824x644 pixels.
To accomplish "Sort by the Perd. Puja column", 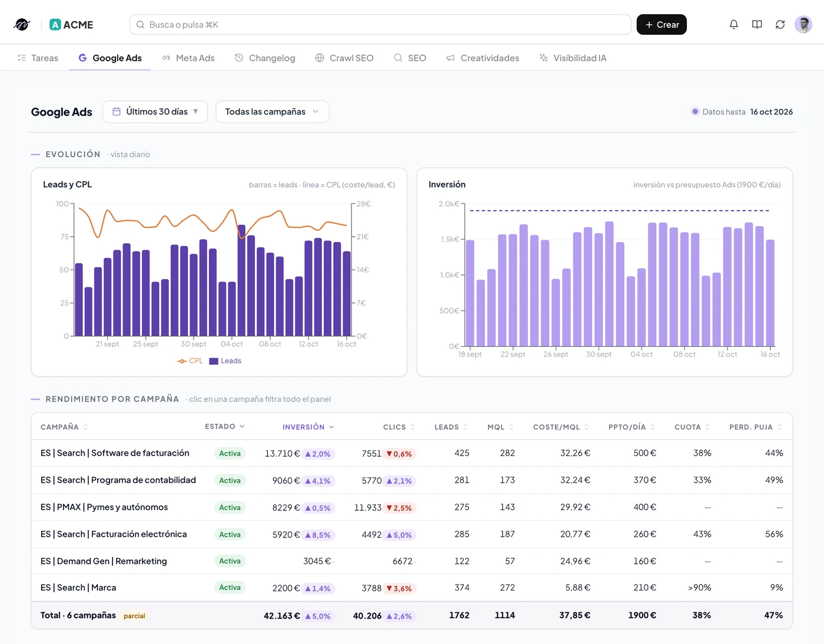I will click(756, 427).
